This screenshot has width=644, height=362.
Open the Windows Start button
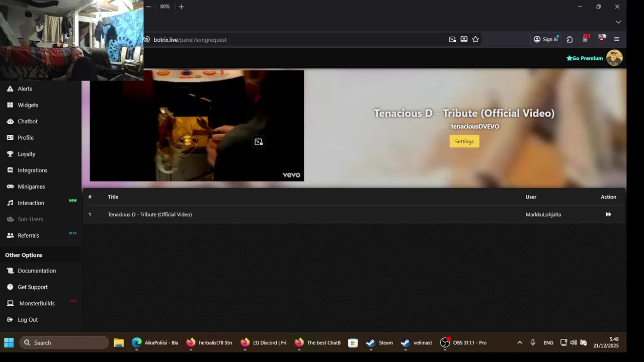[x=9, y=342]
